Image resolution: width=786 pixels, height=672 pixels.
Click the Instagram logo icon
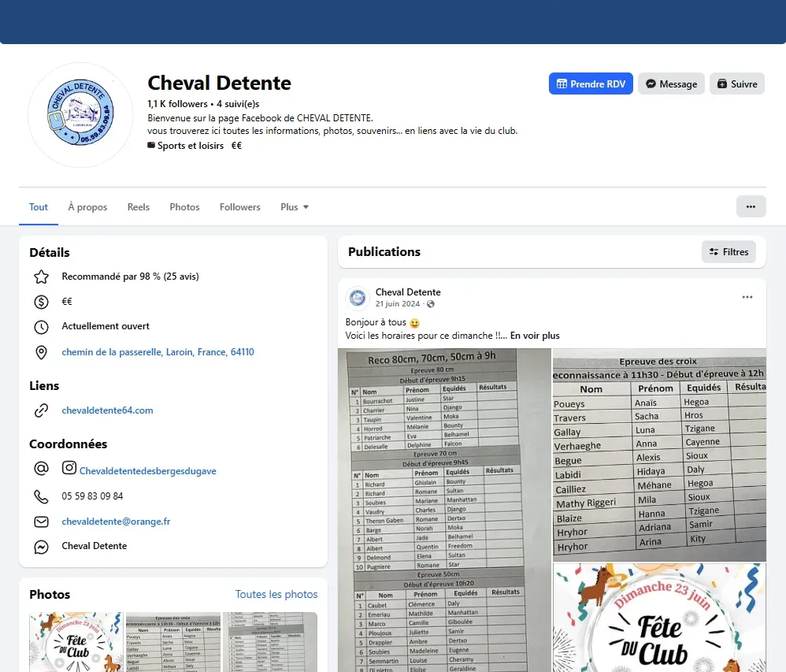coord(69,468)
